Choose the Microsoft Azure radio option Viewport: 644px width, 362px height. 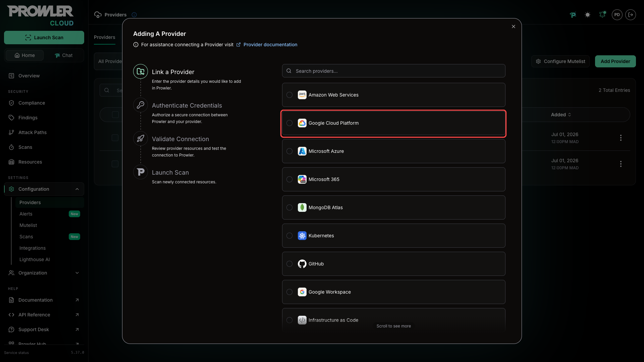coord(289,151)
